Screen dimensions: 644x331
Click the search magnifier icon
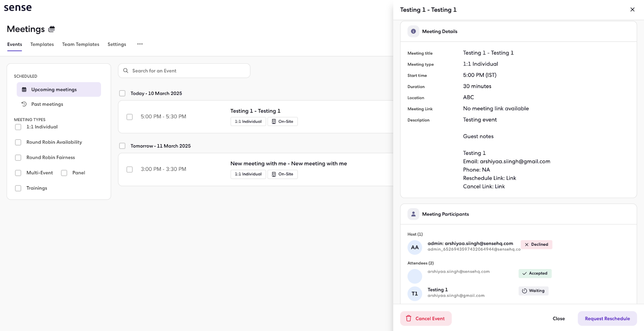[126, 71]
